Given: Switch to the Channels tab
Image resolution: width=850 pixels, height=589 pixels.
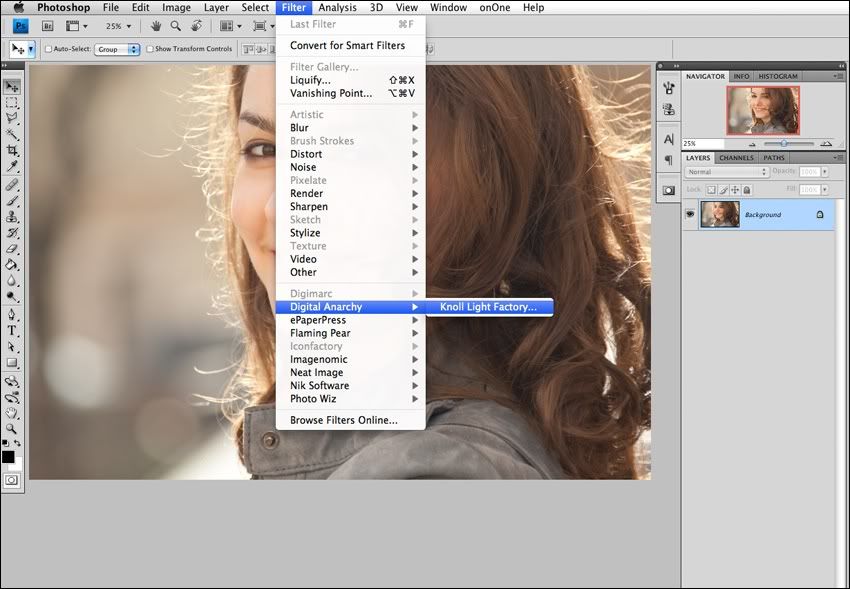Looking at the screenshot, I should [x=736, y=158].
